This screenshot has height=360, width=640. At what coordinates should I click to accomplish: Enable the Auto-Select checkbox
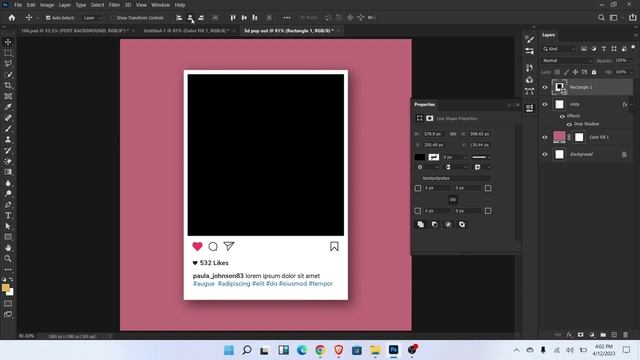coord(48,18)
